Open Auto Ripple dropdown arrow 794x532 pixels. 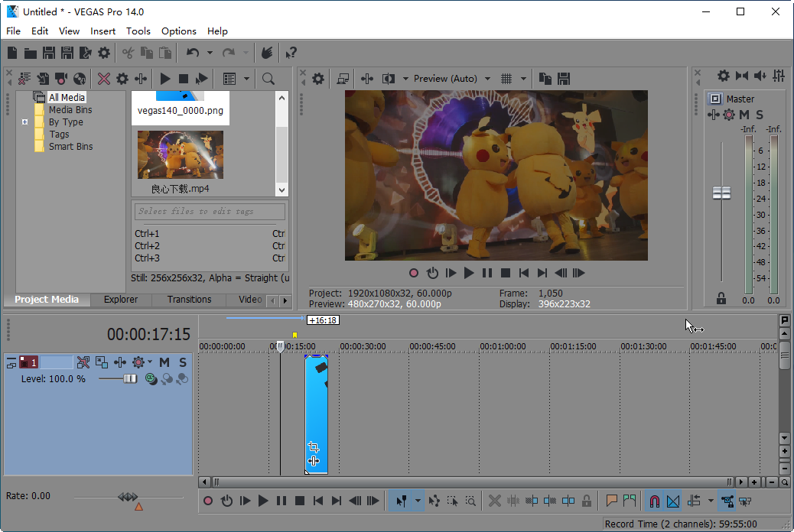pyautogui.click(x=711, y=501)
